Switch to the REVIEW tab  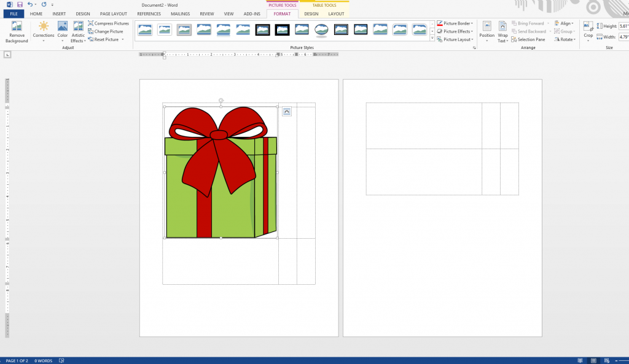206,14
